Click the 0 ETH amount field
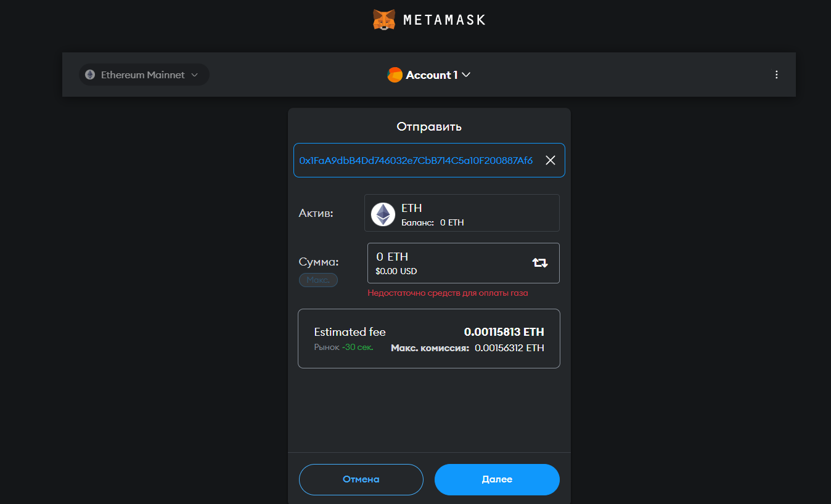 point(432,262)
